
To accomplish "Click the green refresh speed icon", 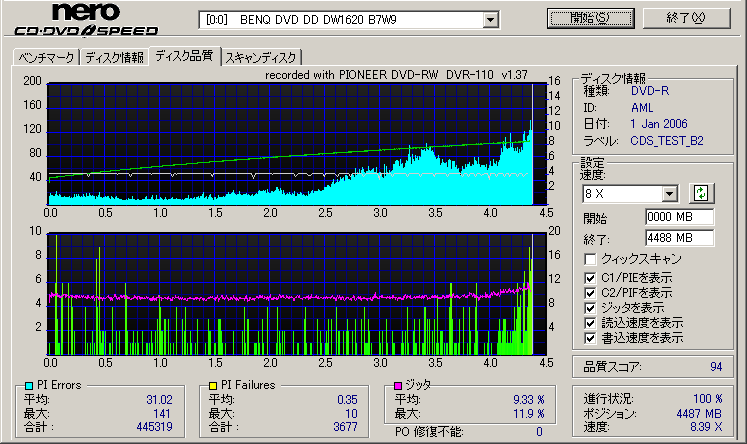I will pos(701,193).
